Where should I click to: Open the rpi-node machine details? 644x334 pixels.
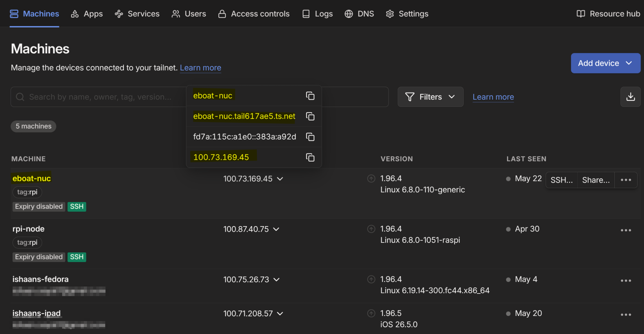(x=28, y=229)
